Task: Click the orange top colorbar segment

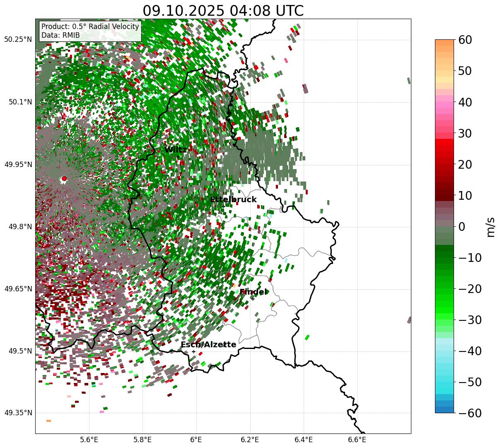Action: coord(444,43)
